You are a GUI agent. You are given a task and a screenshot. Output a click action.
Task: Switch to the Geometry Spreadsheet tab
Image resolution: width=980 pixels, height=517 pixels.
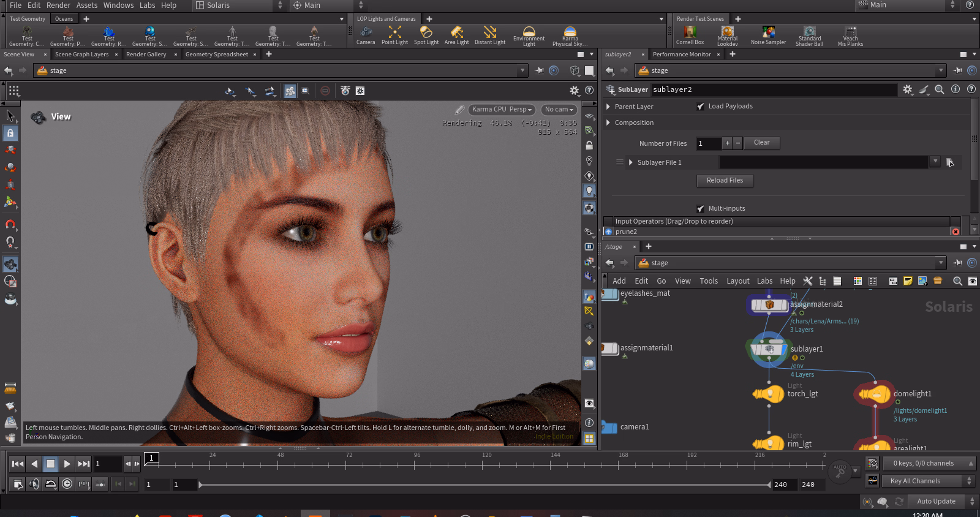(217, 55)
